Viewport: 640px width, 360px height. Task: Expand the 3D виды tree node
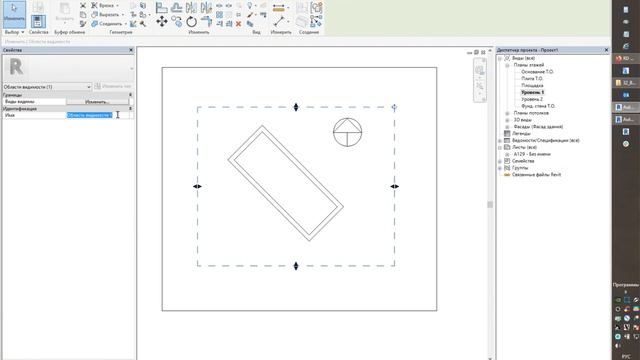507,120
